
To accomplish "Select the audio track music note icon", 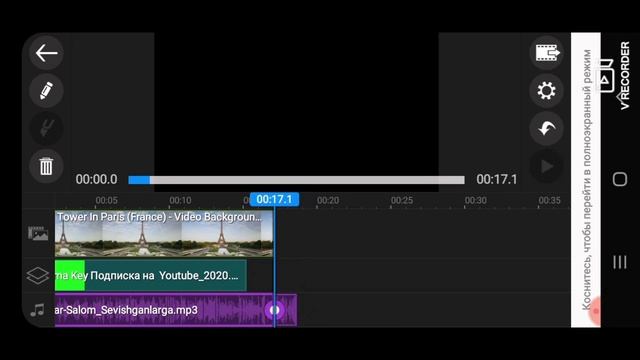I will (x=38, y=310).
